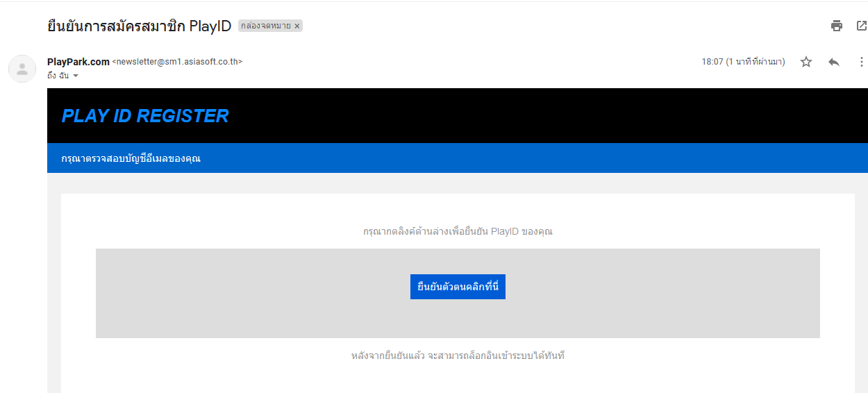Screen dimensions: 868x393
Task: Open email in a new window
Action: 861,26
